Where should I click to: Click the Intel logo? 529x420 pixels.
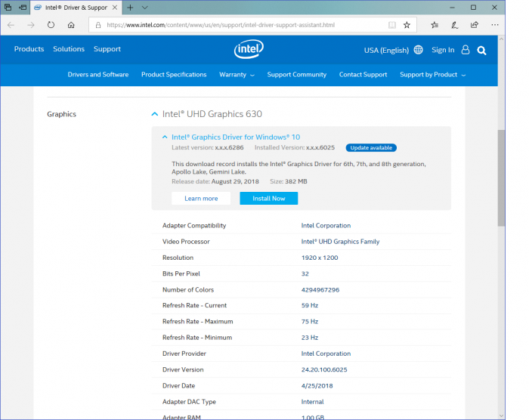click(x=249, y=49)
